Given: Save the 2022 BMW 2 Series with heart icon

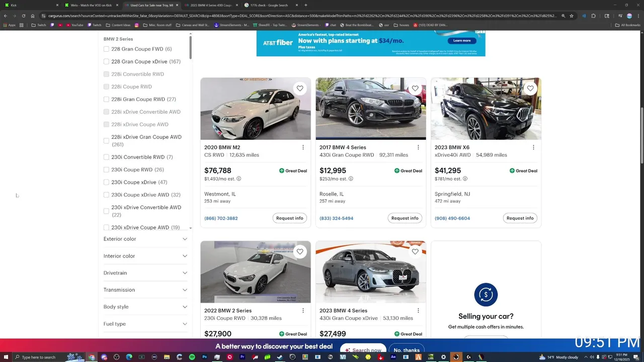Looking at the screenshot, I should coord(300,251).
